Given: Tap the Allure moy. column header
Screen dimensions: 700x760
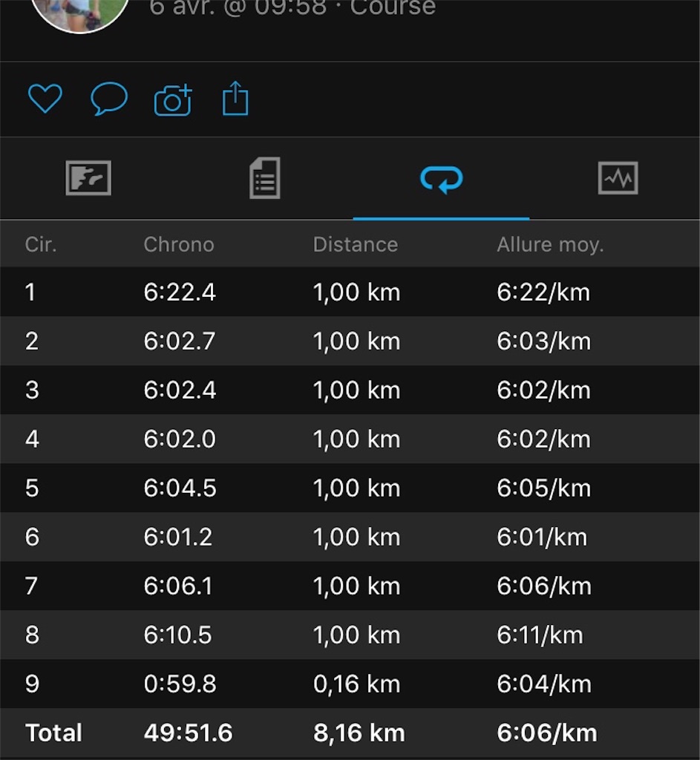Looking at the screenshot, I should [550, 245].
